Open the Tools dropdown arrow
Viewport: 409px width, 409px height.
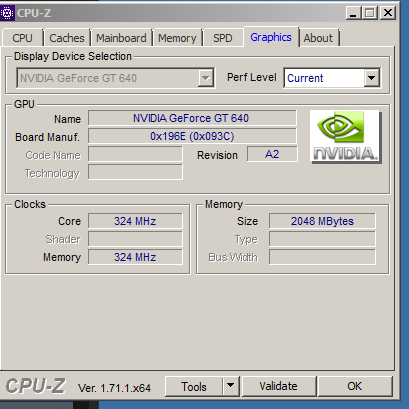230,386
